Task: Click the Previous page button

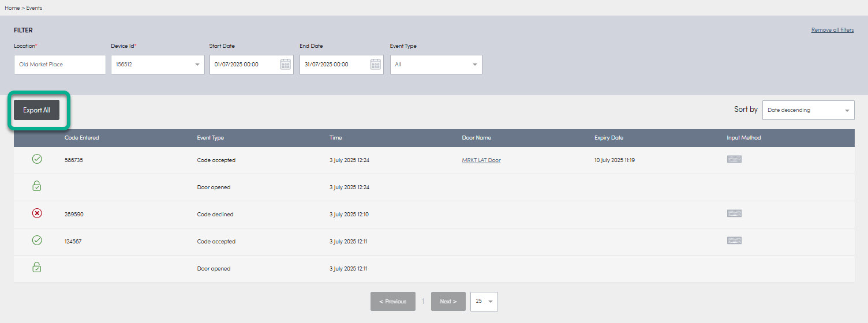Action: tap(393, 301)
